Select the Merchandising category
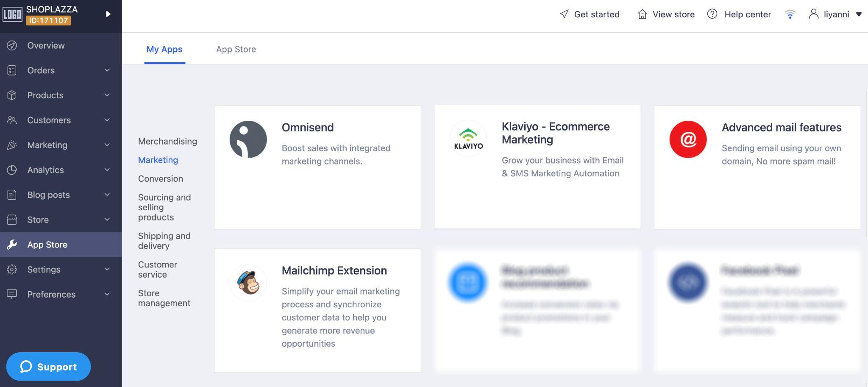The image size is (868, 387). point(167,141)
